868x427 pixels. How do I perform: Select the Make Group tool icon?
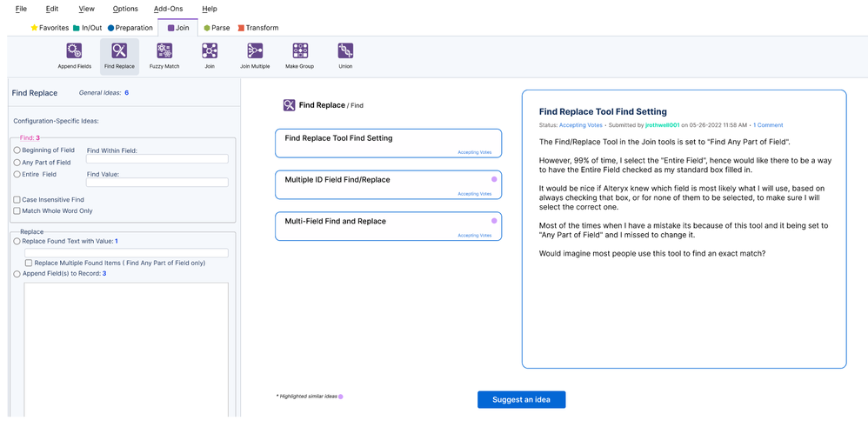point(300,51)
